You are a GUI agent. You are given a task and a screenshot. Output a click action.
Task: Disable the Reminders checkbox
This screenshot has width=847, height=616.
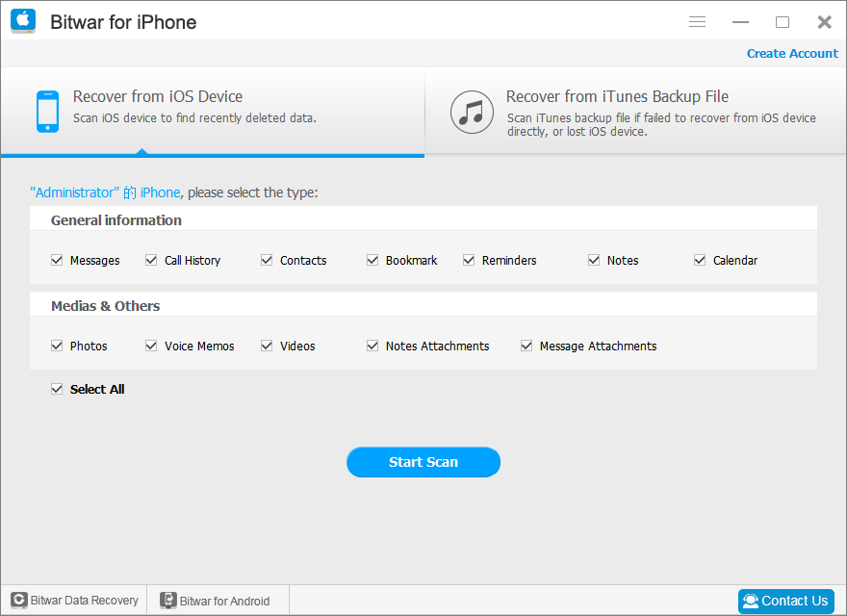pyautogui.click(x=469, y=260)
